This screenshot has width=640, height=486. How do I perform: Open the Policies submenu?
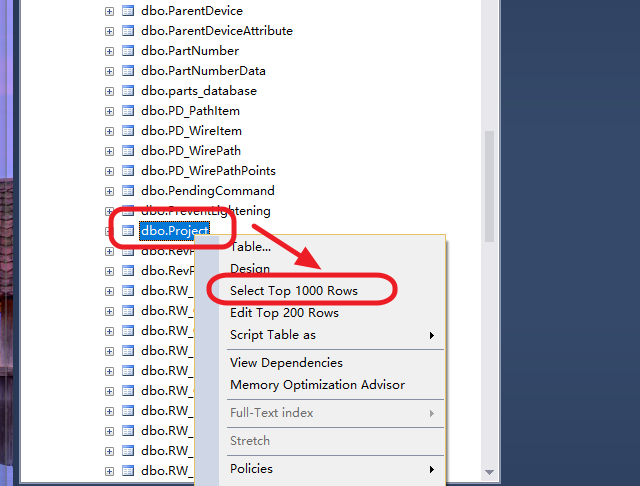[x=332, y=469]
